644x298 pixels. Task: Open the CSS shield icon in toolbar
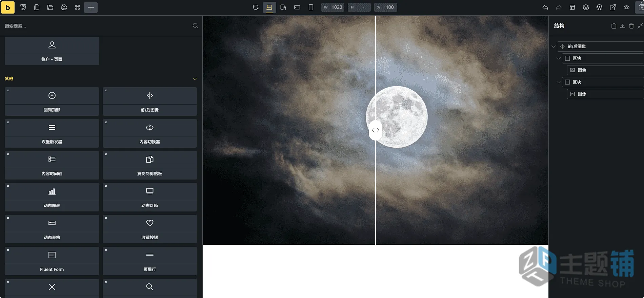pyautogui.click(x=23, y=7)
